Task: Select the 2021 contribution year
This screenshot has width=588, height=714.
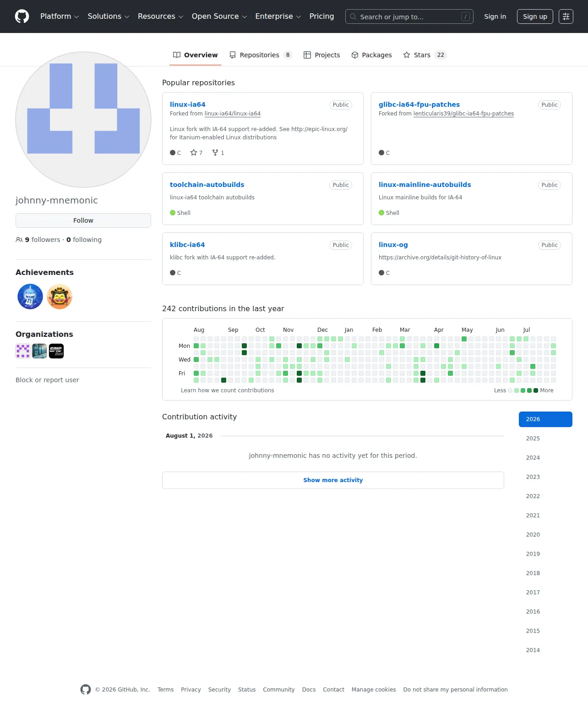Action: (x=545, y=516)
